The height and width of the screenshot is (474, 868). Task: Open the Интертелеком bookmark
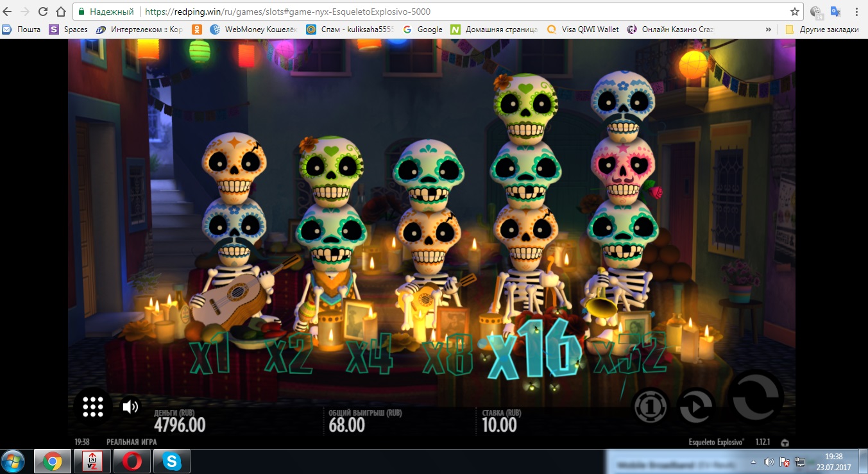click(x=139, y=30)
